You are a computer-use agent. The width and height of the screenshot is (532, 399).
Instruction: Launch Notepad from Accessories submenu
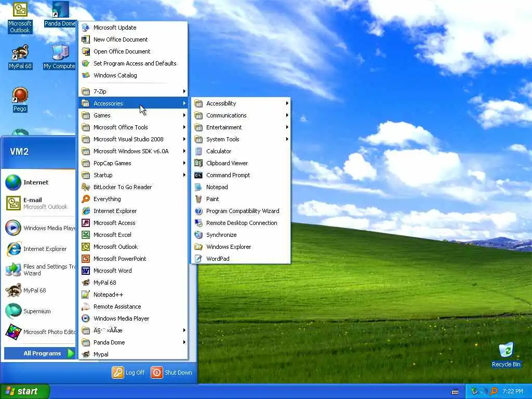tap(241, 187)
